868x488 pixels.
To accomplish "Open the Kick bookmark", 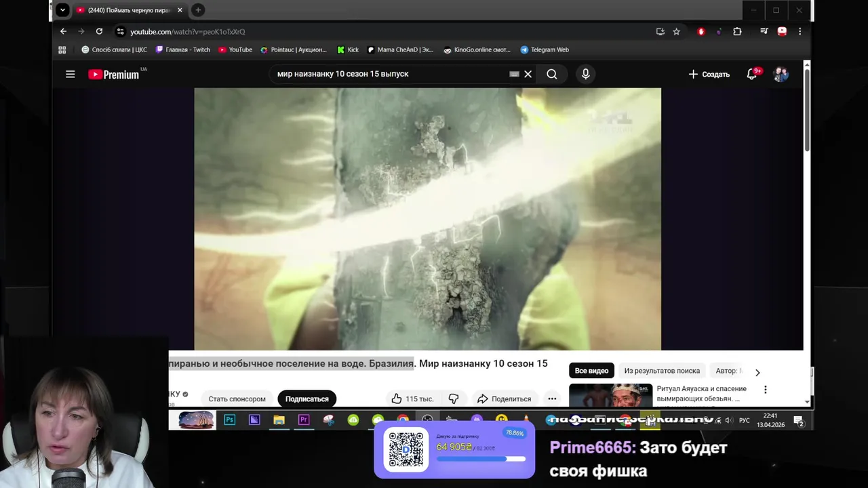I will [348, 49].
